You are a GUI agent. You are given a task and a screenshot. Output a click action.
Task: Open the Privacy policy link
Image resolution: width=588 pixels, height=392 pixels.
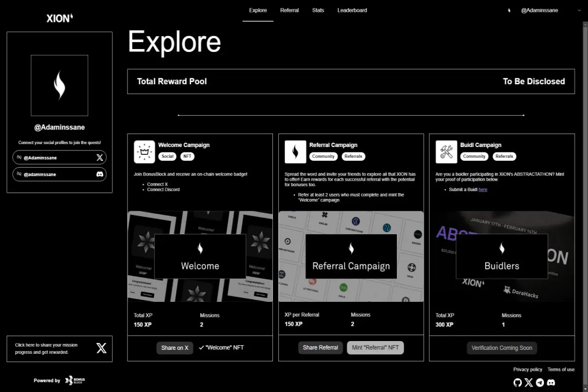pyautogui.click(x=528, y=369)
